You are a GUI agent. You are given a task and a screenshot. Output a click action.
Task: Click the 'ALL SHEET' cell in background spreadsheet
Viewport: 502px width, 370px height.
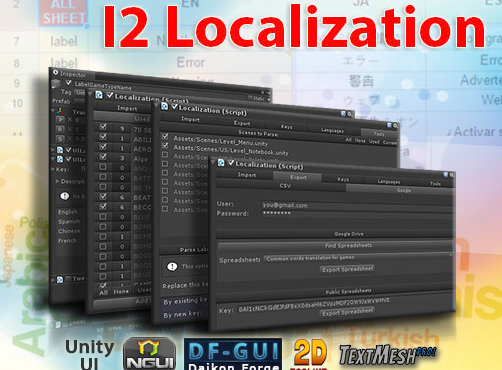[x=63, y=12]
